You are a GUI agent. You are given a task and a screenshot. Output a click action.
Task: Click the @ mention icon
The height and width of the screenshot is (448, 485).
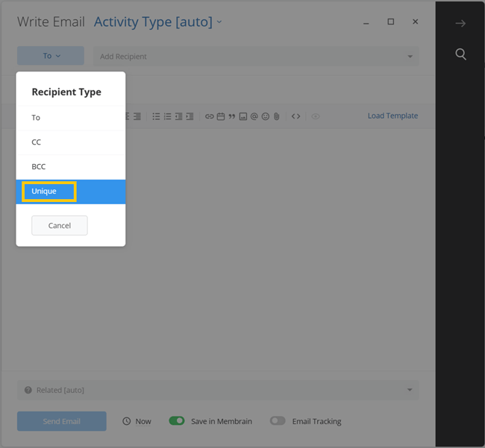tap(254, 116)
